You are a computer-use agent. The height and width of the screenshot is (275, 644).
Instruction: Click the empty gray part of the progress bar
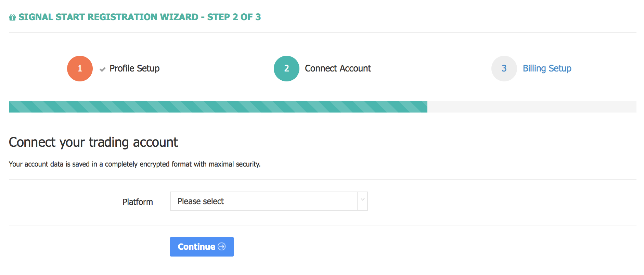point(531,107)
